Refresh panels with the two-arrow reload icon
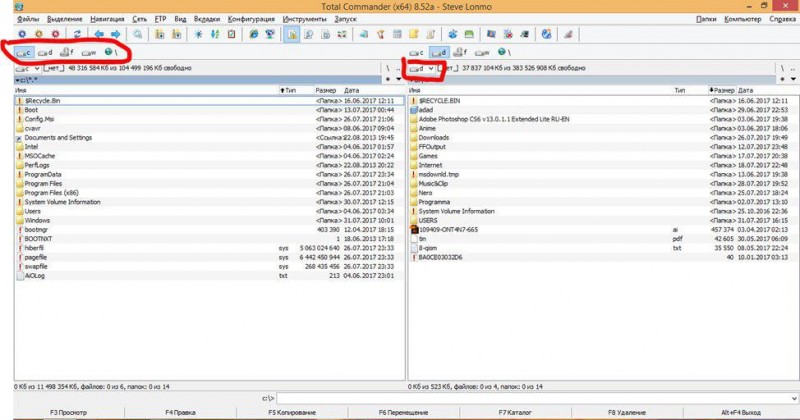The height and width of the screenshot is (420, 800). [x=77, y=34]
